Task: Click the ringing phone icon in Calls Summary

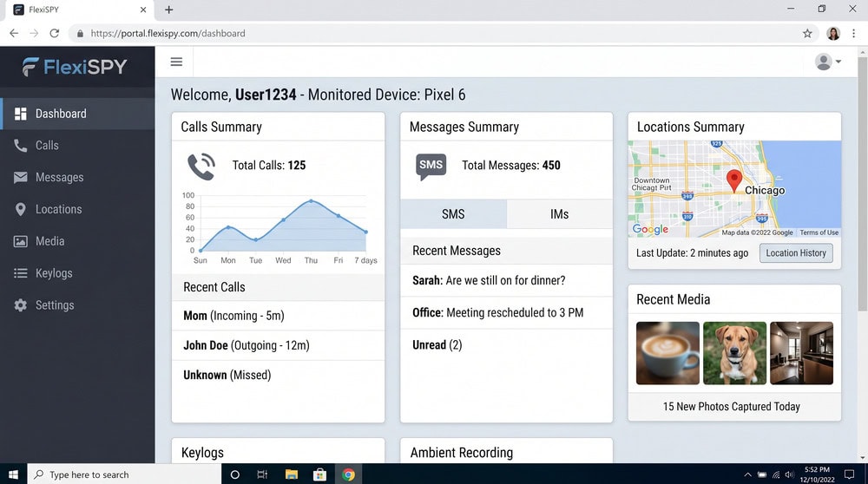Action: [201, 166]
